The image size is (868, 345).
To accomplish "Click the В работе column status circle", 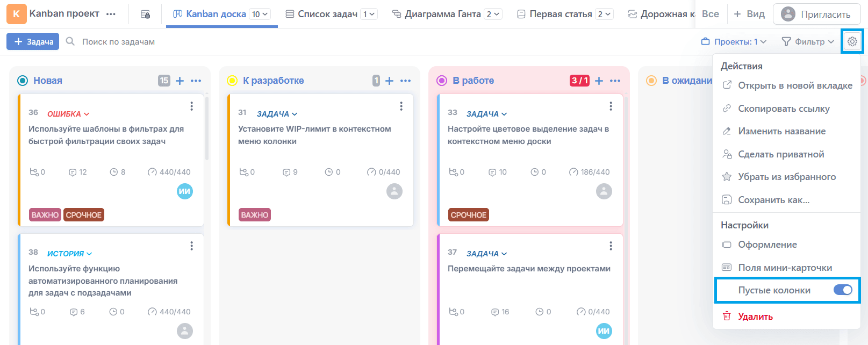I will pos(442,81).
